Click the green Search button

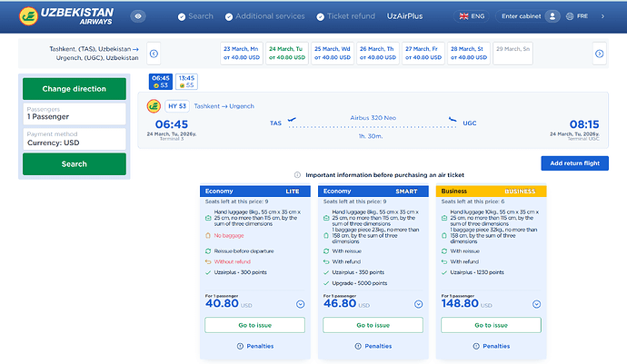tap(75, 163)
